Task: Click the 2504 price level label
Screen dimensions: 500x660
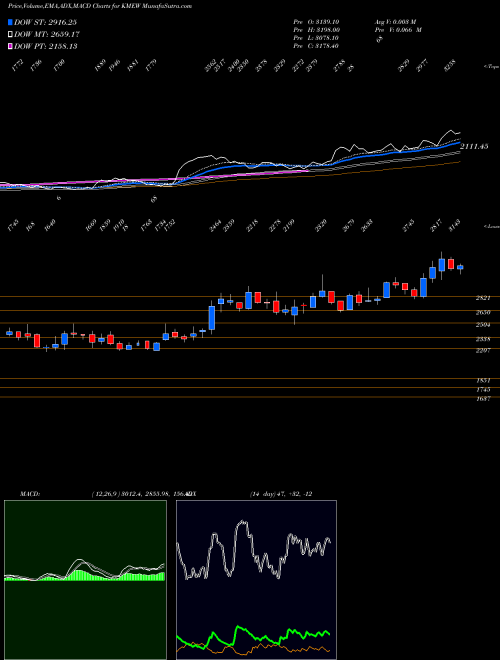Action: click(x=483, y=325)
